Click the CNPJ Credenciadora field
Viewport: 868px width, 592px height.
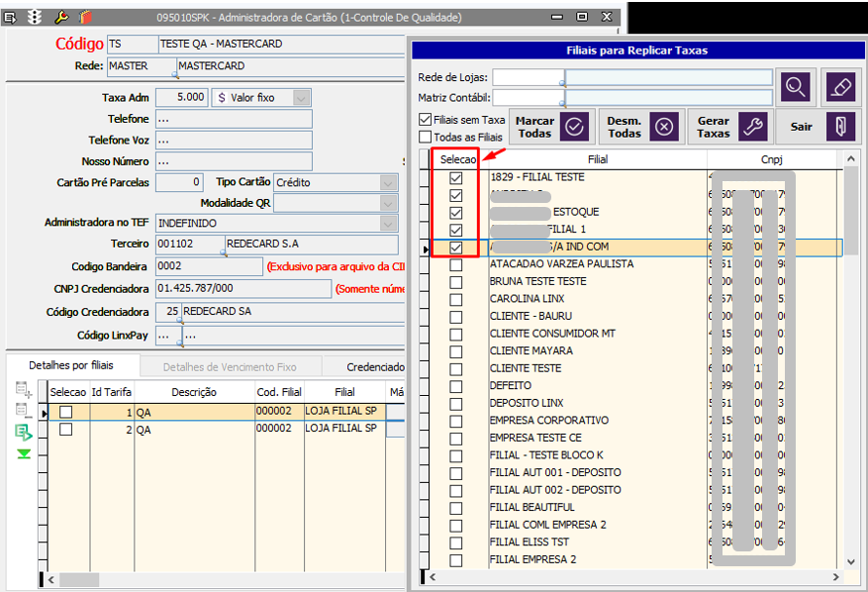(243, 288)
